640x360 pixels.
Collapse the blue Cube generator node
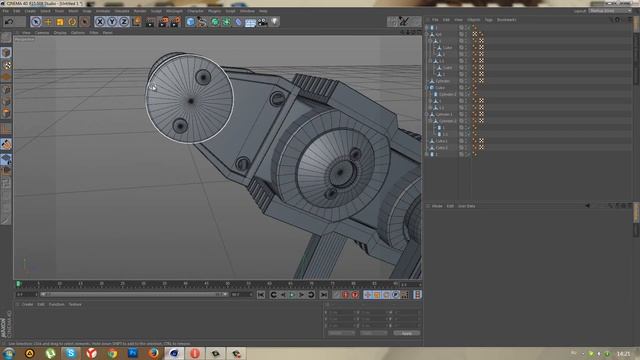(x=427, y=88)
